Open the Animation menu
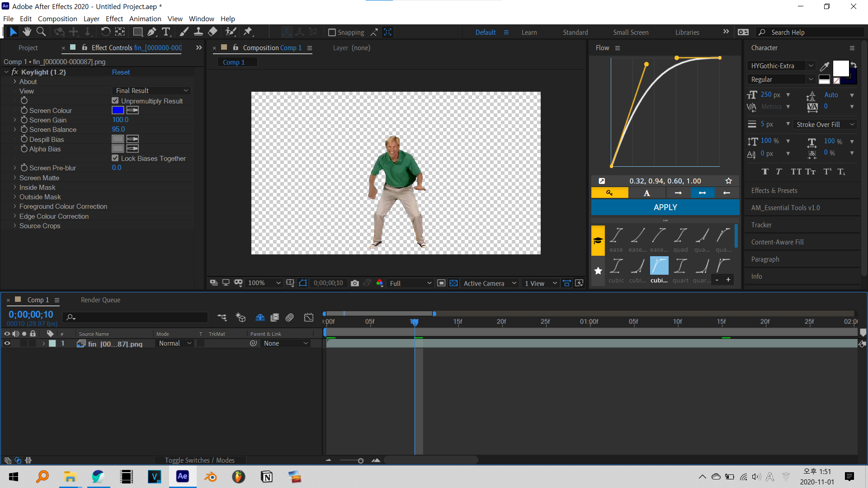 (x=145, y=19)
